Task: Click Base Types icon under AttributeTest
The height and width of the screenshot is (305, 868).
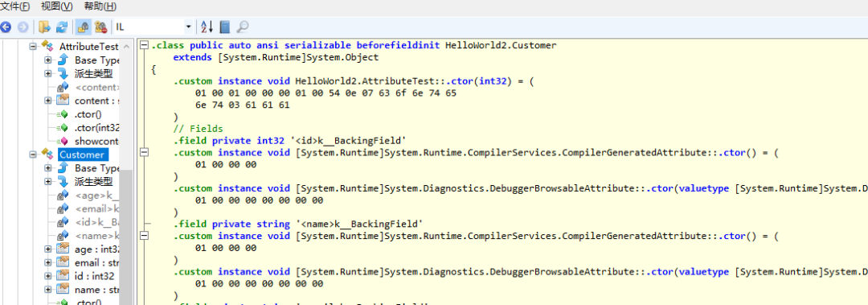Action: tap(63, 60)
